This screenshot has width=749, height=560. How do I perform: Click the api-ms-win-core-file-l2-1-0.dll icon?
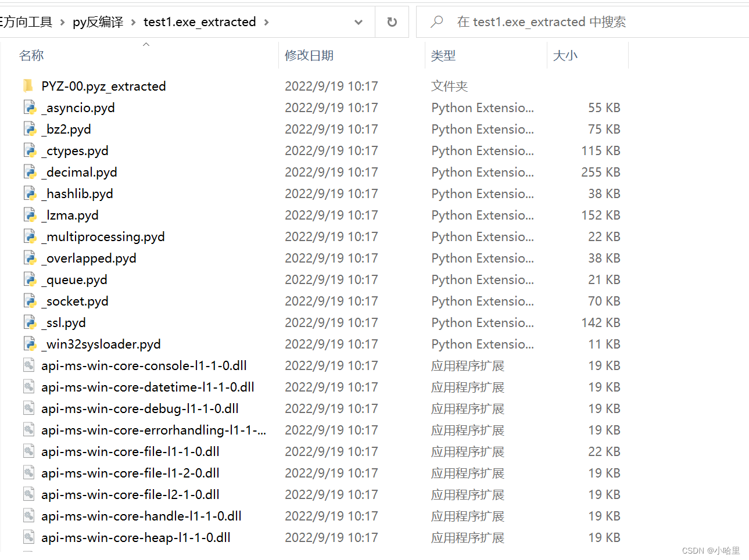click(28, 494)
